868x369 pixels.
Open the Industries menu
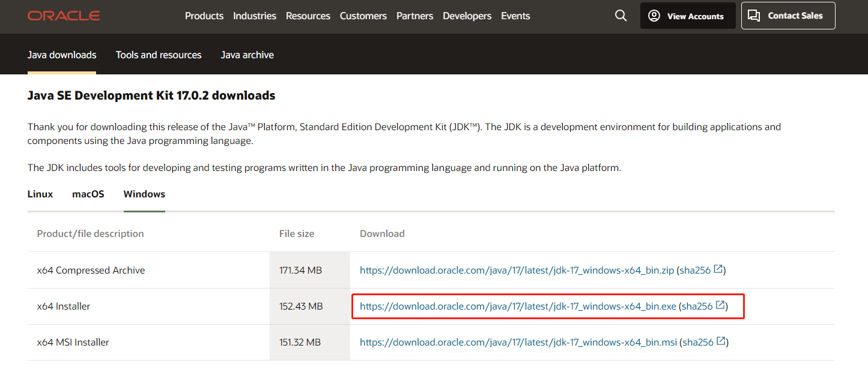click(x=255, y=16)
